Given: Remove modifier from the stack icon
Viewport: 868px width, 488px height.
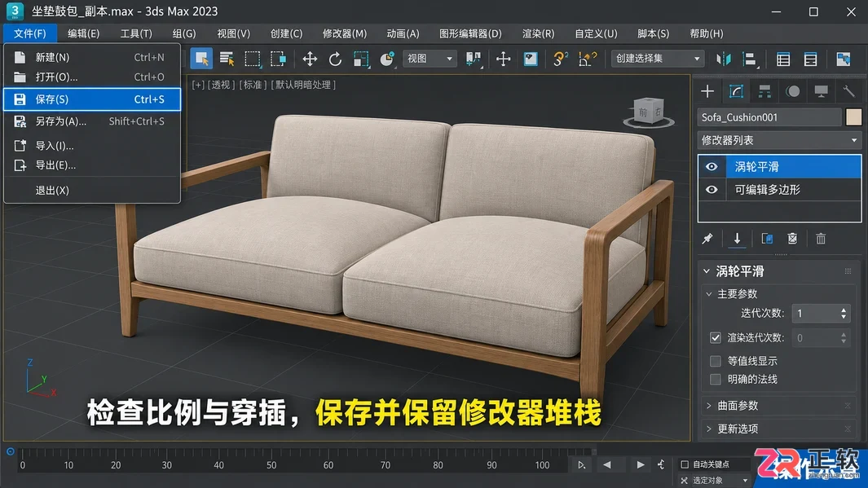Looking at the screenshot, I should click(x=793, y=239).
